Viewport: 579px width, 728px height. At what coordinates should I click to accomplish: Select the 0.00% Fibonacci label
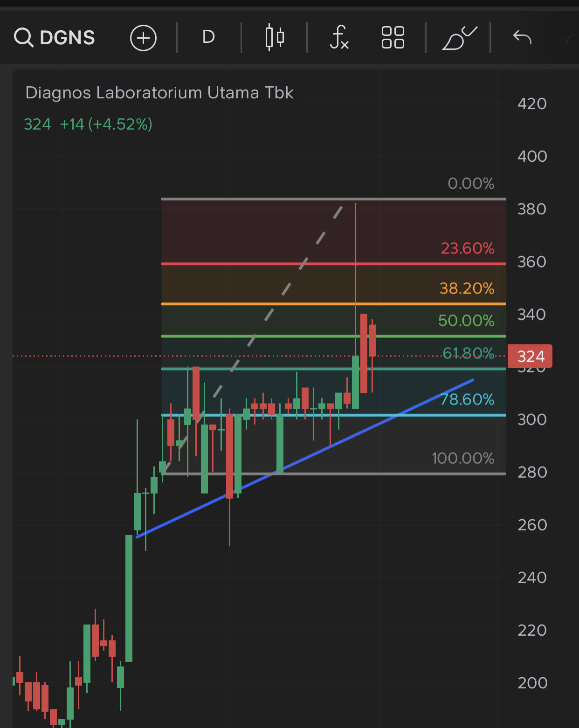(x=471, y=184)
